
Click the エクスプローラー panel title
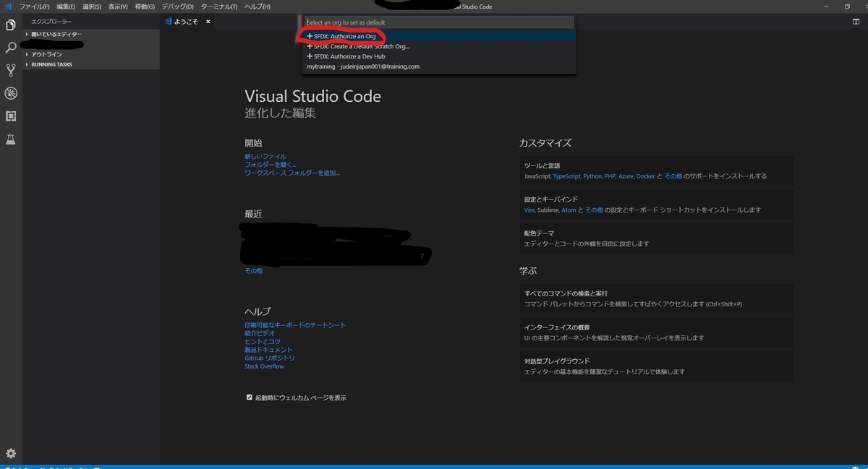click(x=51, y=22)
